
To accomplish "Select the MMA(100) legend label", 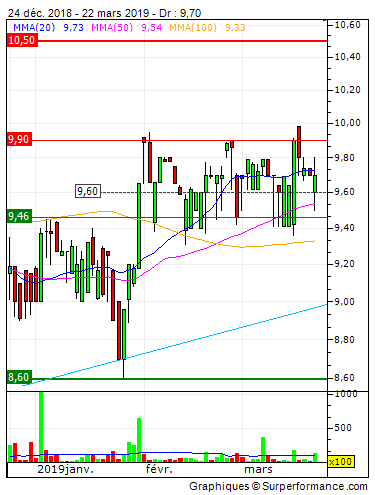I will [x=193, y=27].
